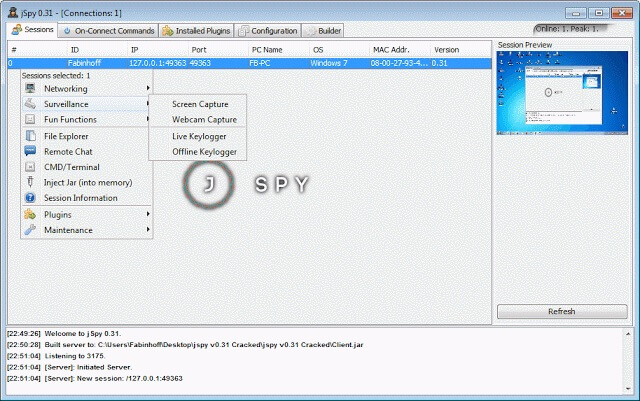The image size is (640, 401).
Task: Click the 'Initiated Server' log line
Action: pos(69,367)
